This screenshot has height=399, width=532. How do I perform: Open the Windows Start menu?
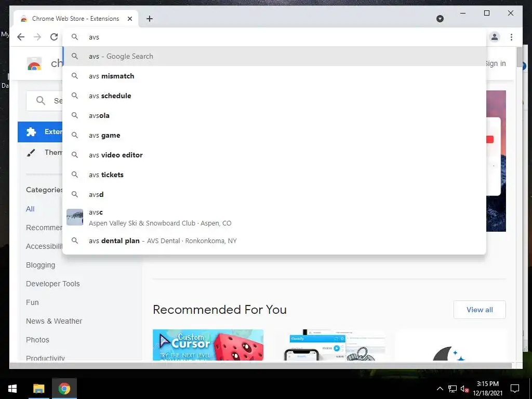[12, 389]
